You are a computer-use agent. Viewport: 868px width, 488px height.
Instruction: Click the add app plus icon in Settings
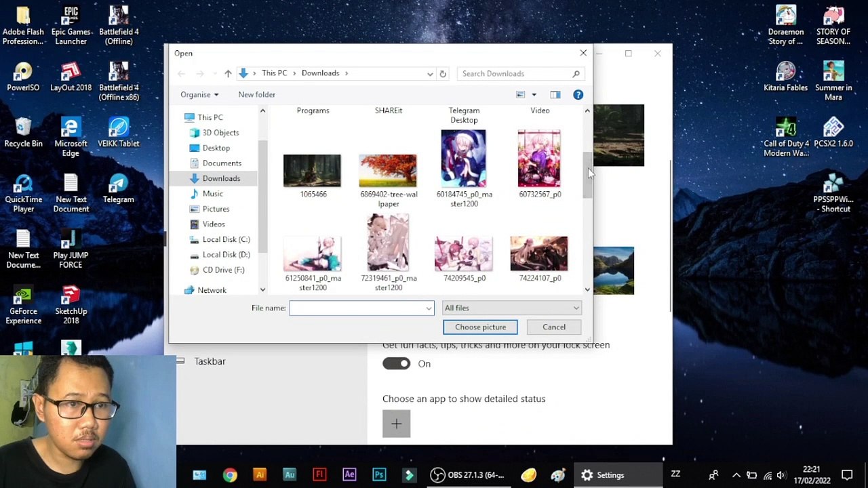pyautogui.click(x=396, y=424)
